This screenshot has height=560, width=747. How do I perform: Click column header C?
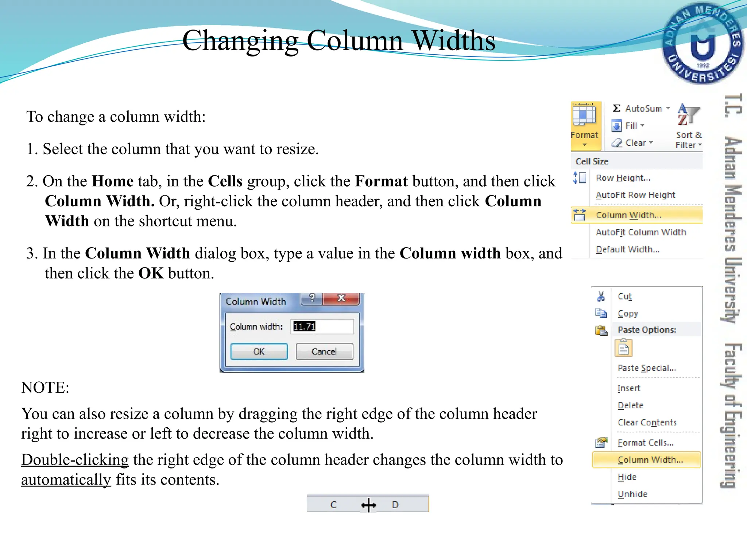tap(333, 505)
